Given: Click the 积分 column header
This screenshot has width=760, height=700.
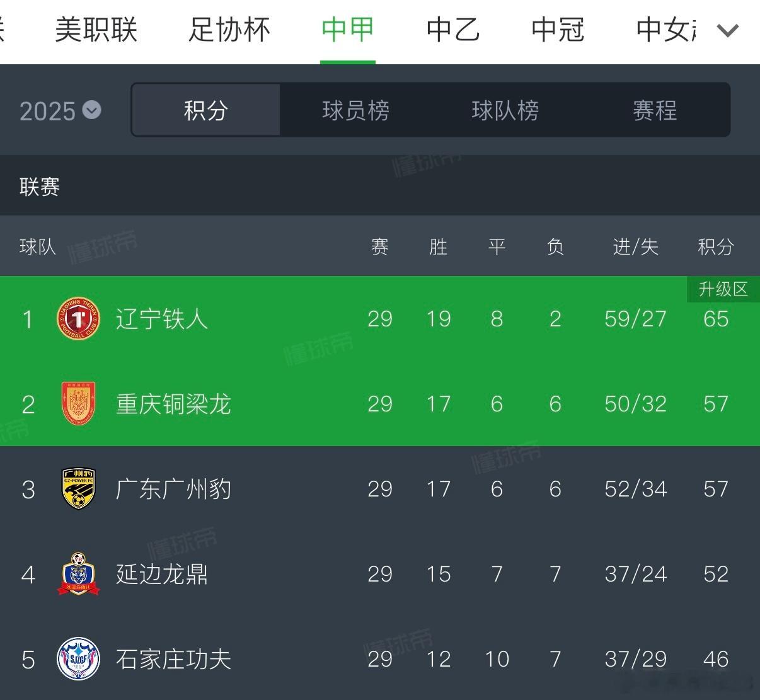Looking at the screenshot, I should (715, 246).
